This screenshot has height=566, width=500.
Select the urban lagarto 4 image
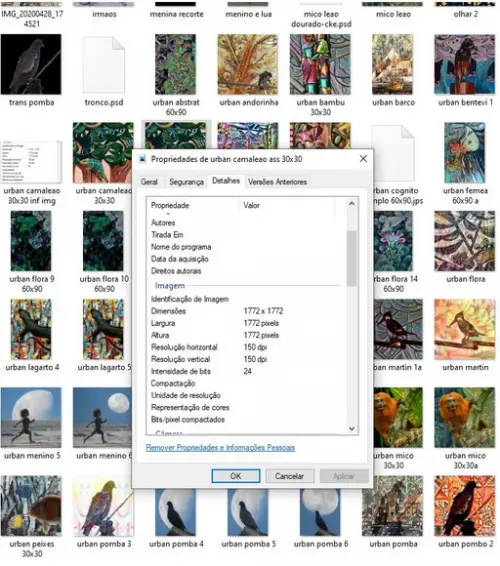click(x=31, y=329)
